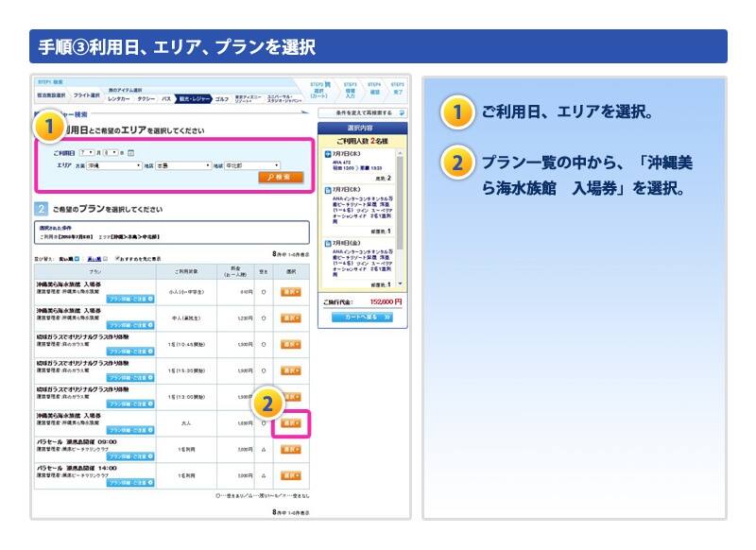This screenshot has height=550, width=756.
Task: Open the 方面 dropdown showing 沖縄
Action: 113,164
